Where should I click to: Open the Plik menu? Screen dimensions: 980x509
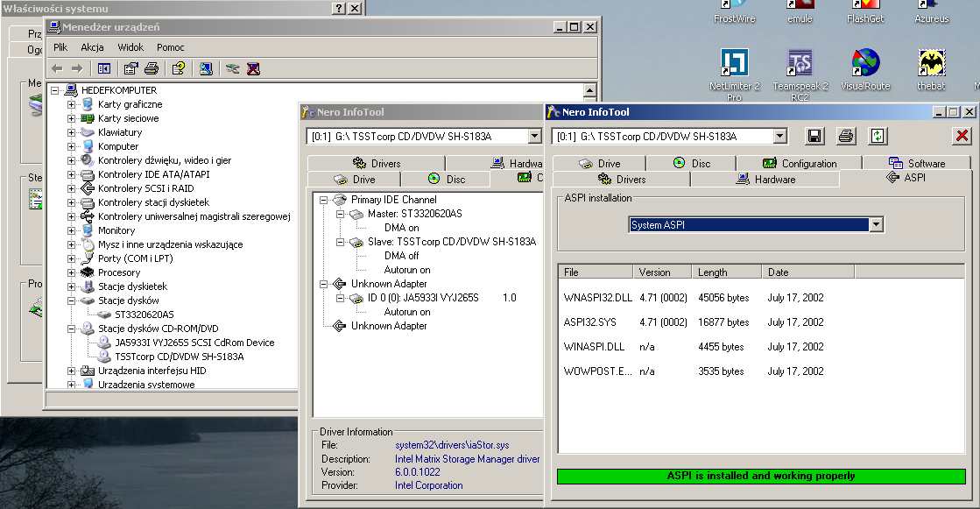(x=60, y=47)
